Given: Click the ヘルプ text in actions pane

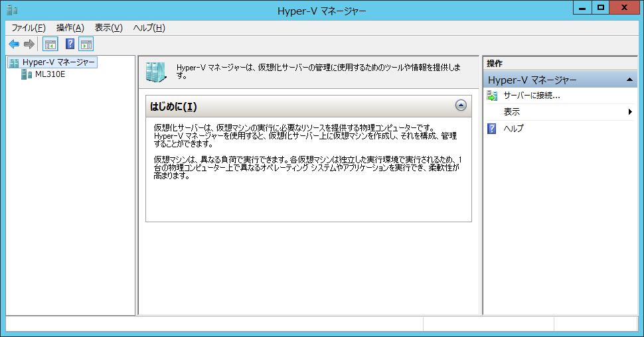Looking at the screenshot, I should [x=513, y=129].
